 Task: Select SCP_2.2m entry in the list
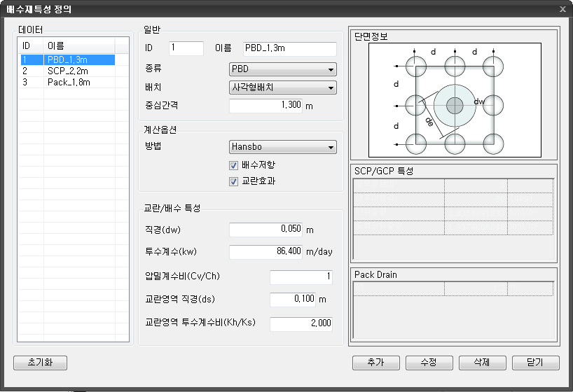tap(67, 71)
